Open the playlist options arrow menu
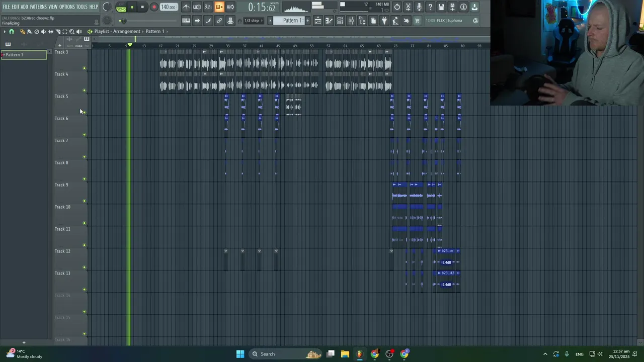 pyautogui.click(x=5, y=31)
